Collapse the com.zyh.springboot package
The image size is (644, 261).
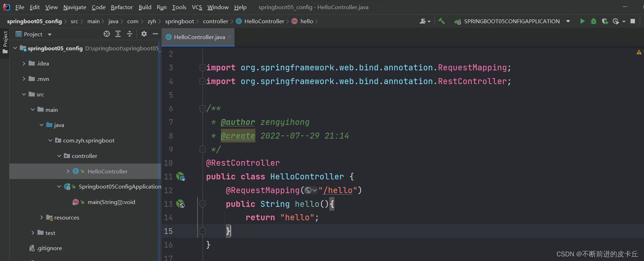[x=50, y=140]
